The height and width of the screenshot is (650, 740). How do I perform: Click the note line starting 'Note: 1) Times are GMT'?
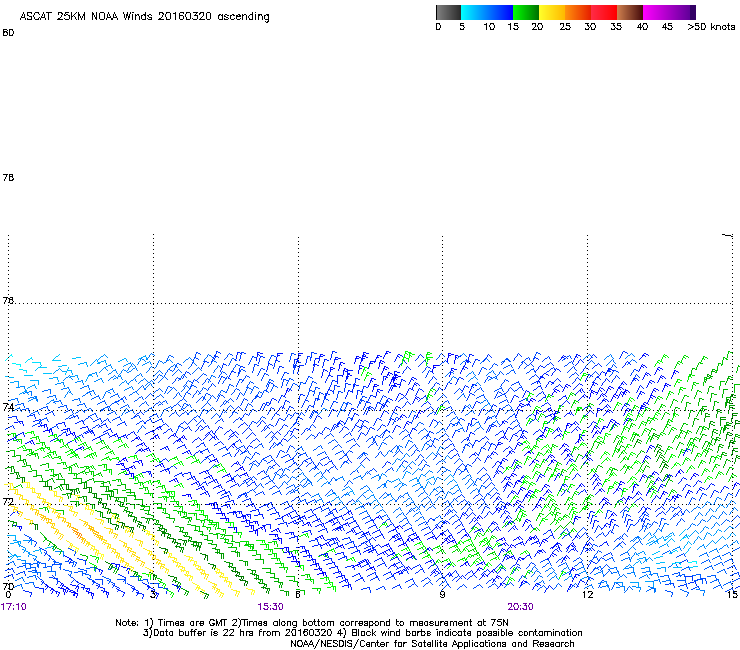coord(312,623)
